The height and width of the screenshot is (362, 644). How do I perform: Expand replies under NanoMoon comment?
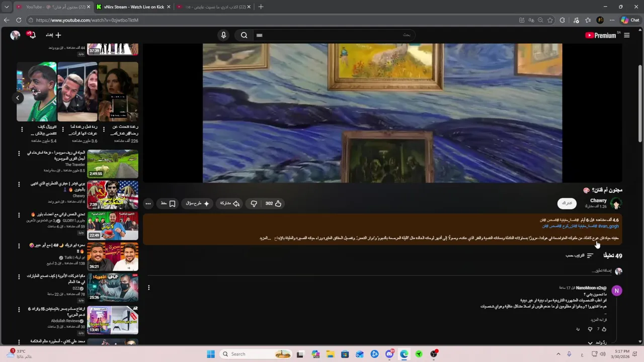(597, 343)
